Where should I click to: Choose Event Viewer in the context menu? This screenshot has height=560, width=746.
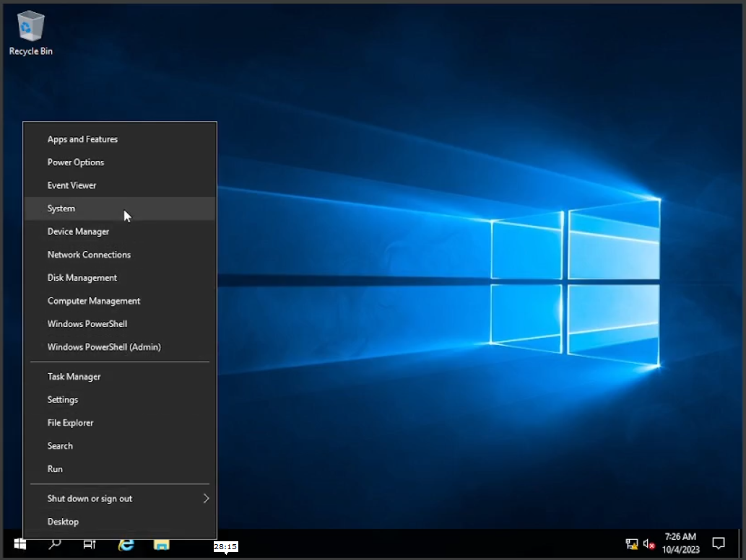coord(71,185)
